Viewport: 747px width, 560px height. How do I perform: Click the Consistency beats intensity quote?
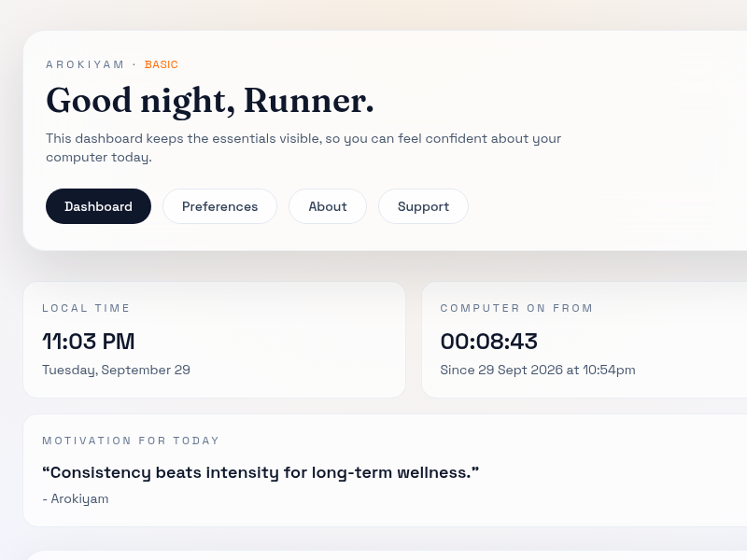click(x=261, y=472)
